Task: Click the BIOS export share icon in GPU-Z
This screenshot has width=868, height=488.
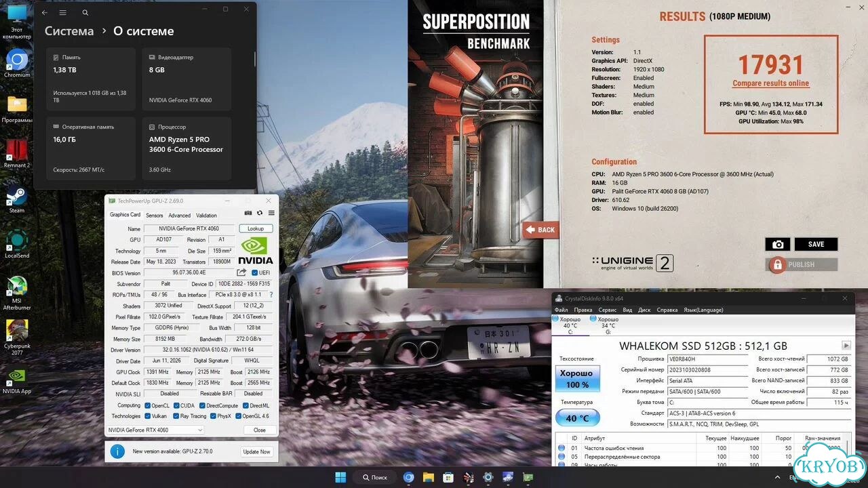Action: point(241,272)
